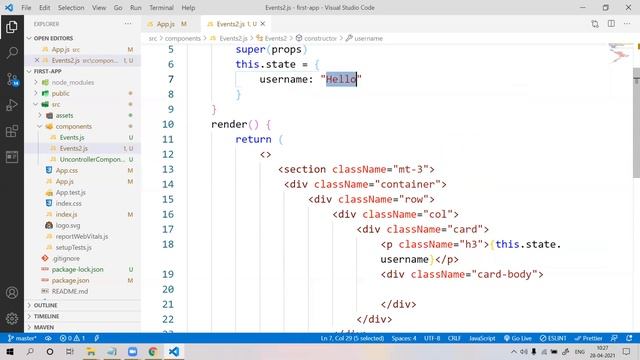Click the feedback icon in status bar
Image resolution: width=640 pixels, height=360 pixels.
[x=614, y=338]
